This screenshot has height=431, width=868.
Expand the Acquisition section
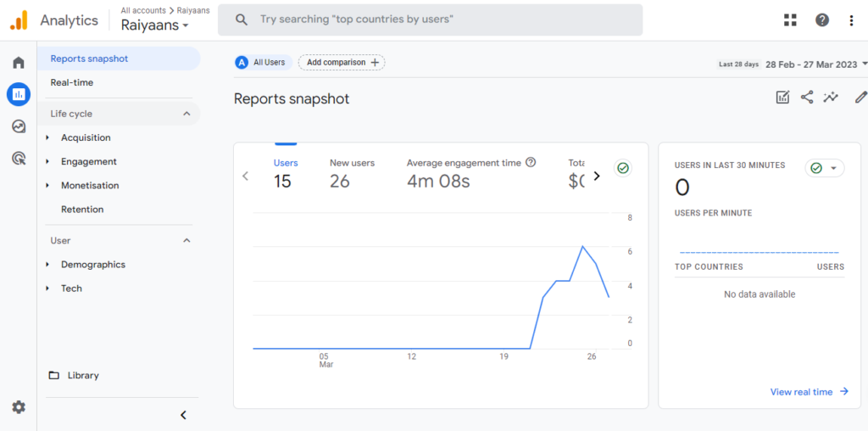pos(86,137)
